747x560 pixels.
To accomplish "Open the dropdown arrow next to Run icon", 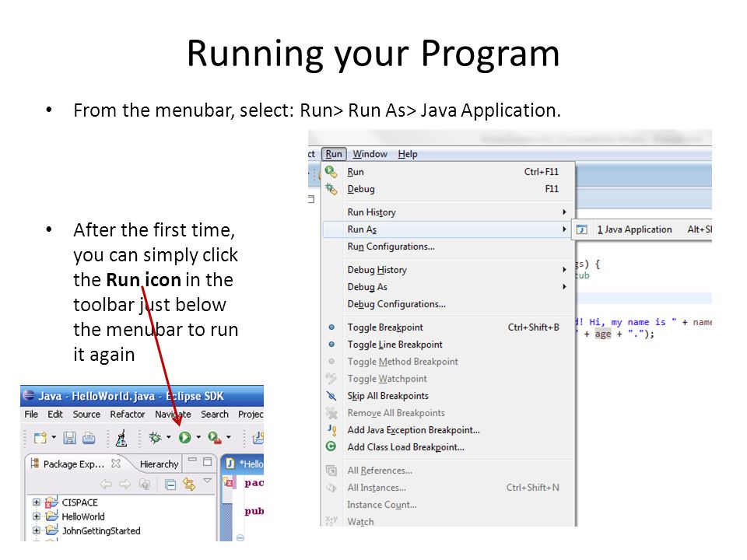I will pyautogui.click(x=198, y=436).
